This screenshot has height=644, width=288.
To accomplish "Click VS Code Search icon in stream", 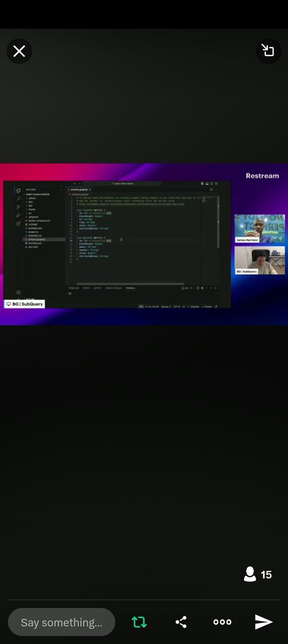I will [x=18, y=199].
